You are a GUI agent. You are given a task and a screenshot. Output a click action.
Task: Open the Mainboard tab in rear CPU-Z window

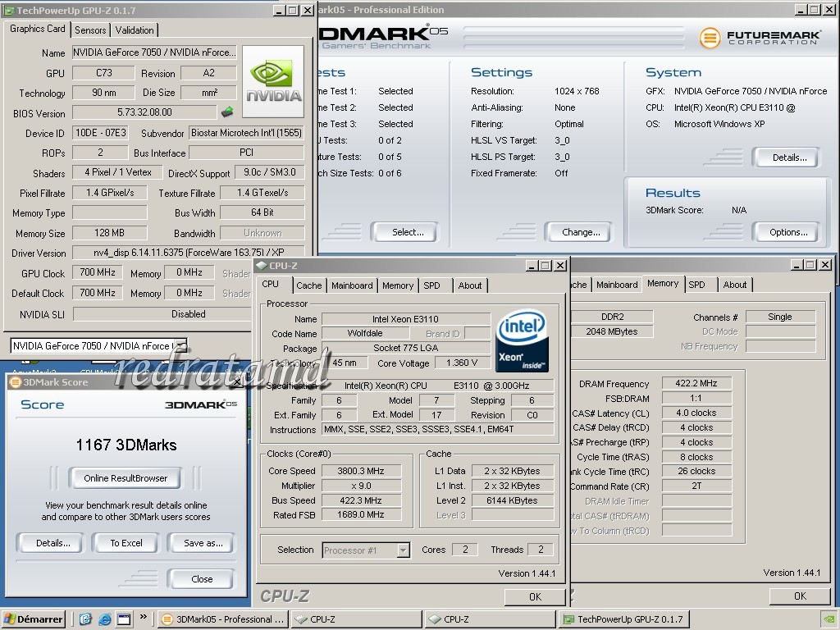617,285
